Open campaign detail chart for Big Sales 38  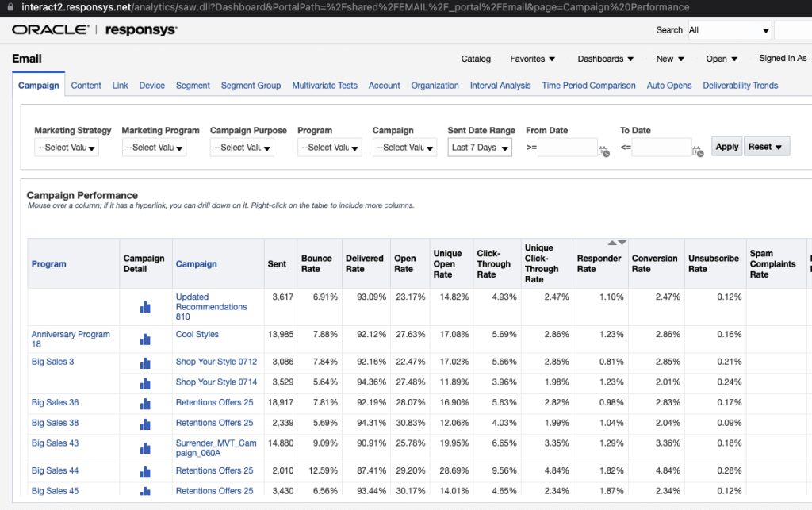[x=145, y=424]
